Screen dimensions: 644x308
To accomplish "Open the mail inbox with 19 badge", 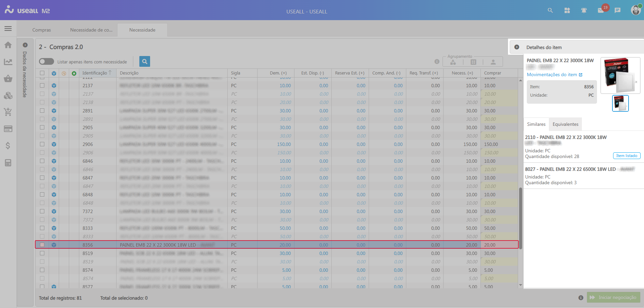I will pos(601,10).
